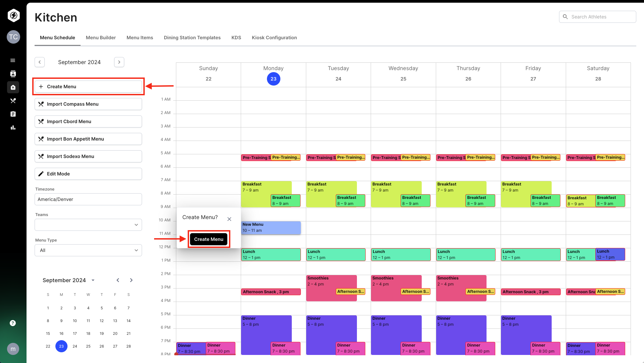Click the 'm' avatar at sidebar bottom
644x363 pixels.
13,349
